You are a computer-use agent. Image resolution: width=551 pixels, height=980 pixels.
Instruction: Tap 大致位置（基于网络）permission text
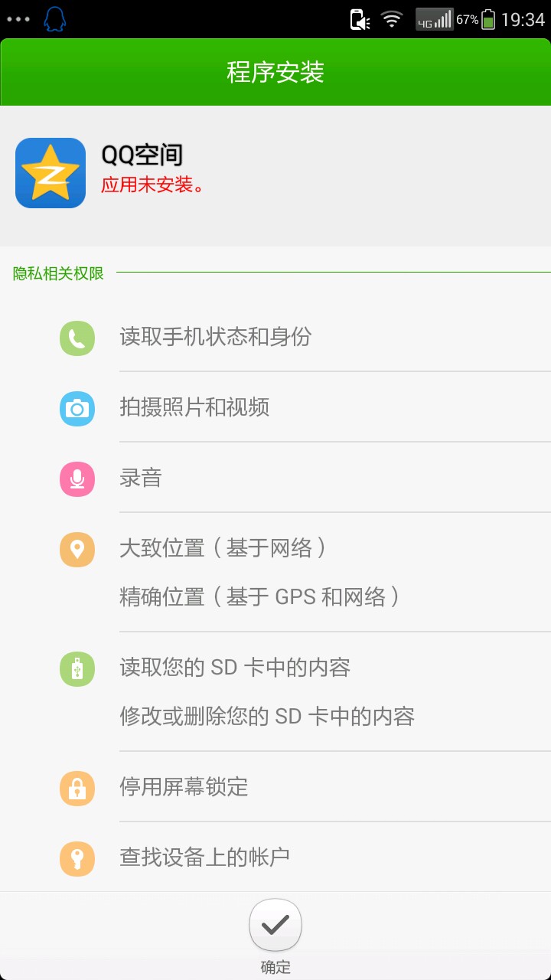click(224, 548)
